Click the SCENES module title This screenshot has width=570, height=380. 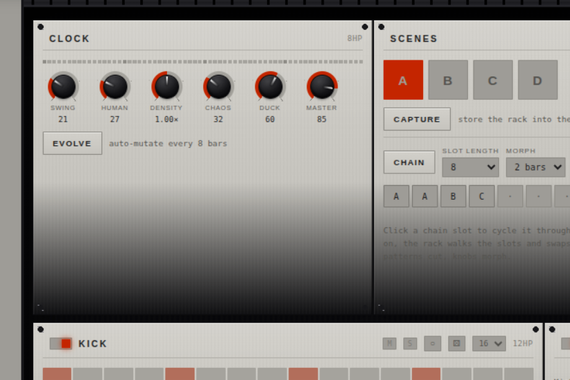(414, 39)
